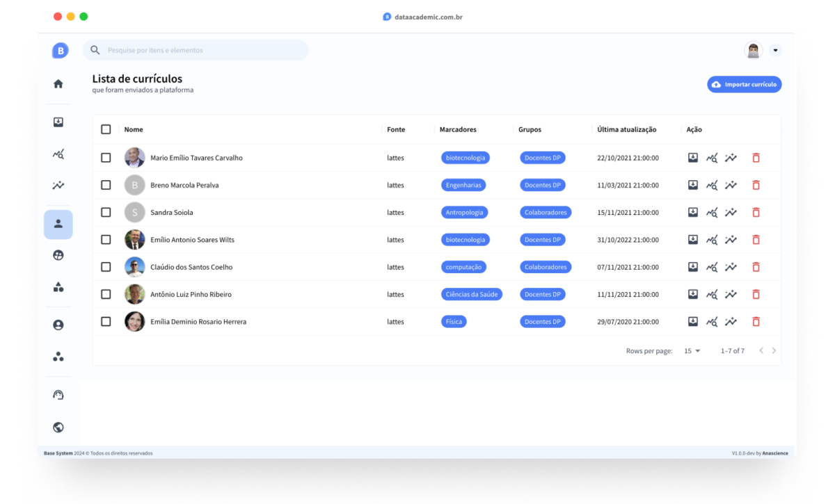This screenshot has width=835, height=504.
Task: Open chart search for Mario Emílio Tavares Carvalho
Action: 712,158
